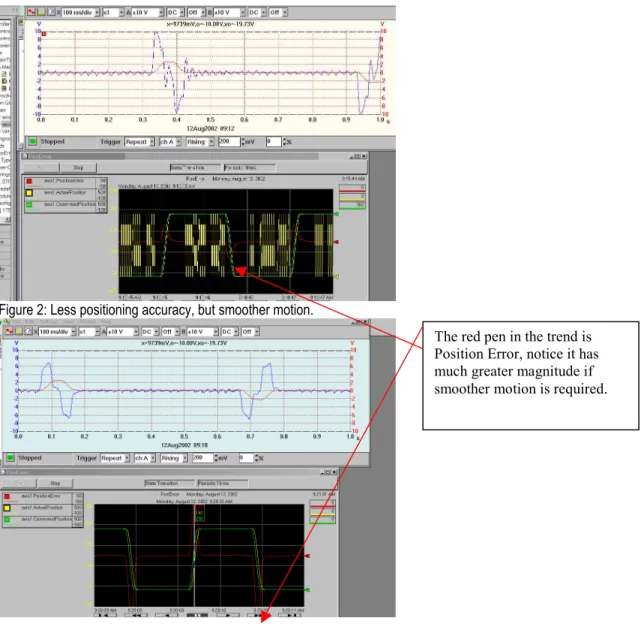644x624 pixels.
Task: Click yellow ActualPosition pen swatch, 9:21 AM trend
Action: tap(7, 508)
